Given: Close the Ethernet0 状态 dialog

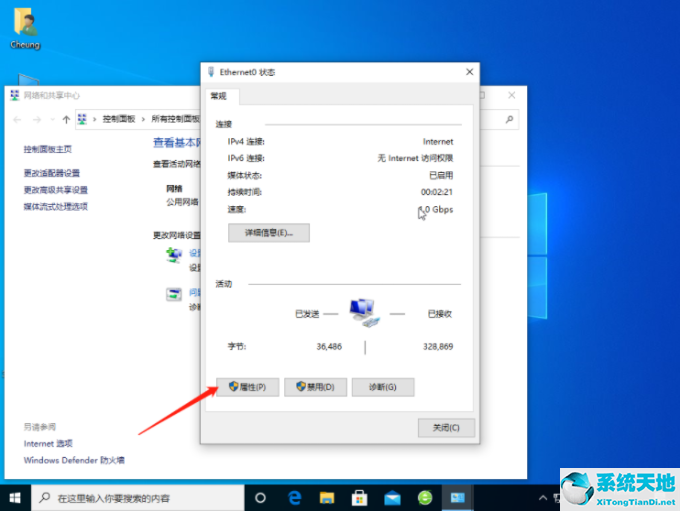Looking at the screenshot, I should click(x=469, y=72).
